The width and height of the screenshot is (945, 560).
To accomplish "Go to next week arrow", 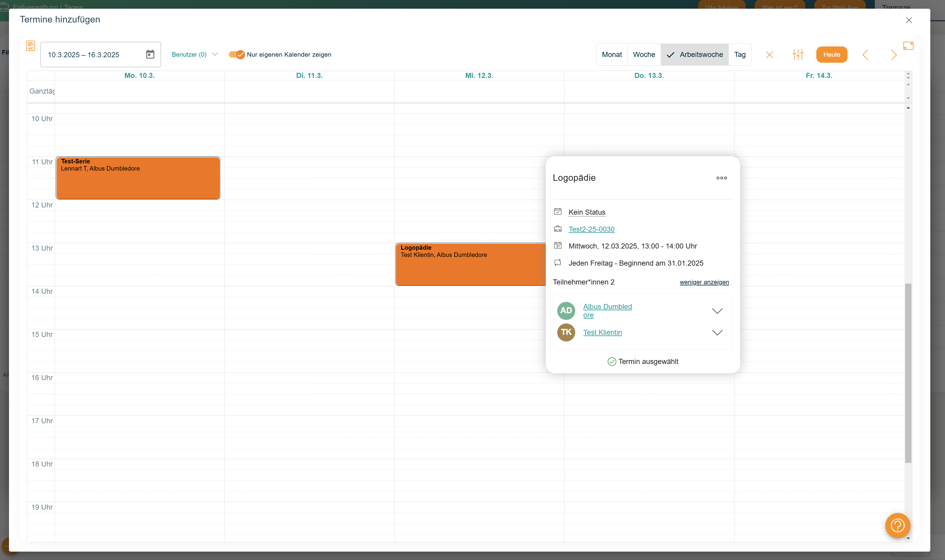I will [x=893, y=55].
